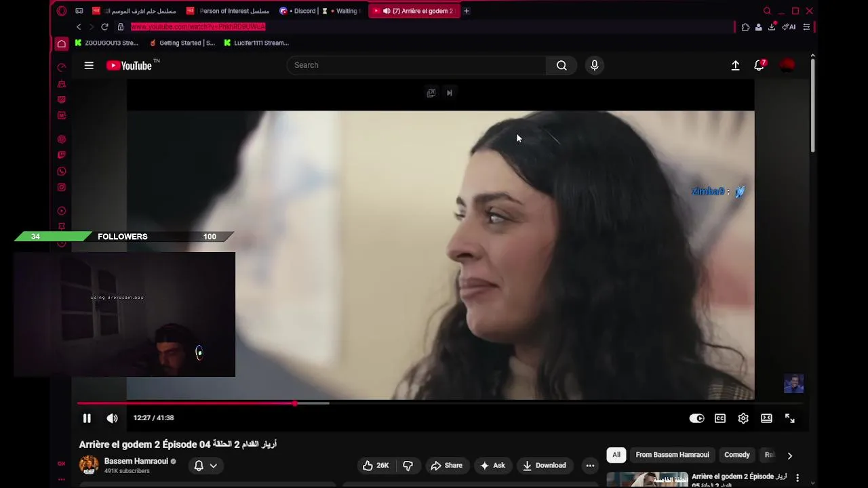Like the video with 26K likes
The height and width of the screenshot is (488, 868).
pyautogui.click(x=376, y=465)
